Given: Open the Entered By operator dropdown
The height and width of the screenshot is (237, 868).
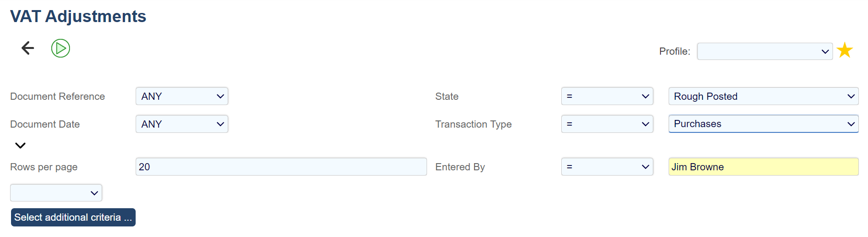Looking at the screenshot, I should coord(607,167).
